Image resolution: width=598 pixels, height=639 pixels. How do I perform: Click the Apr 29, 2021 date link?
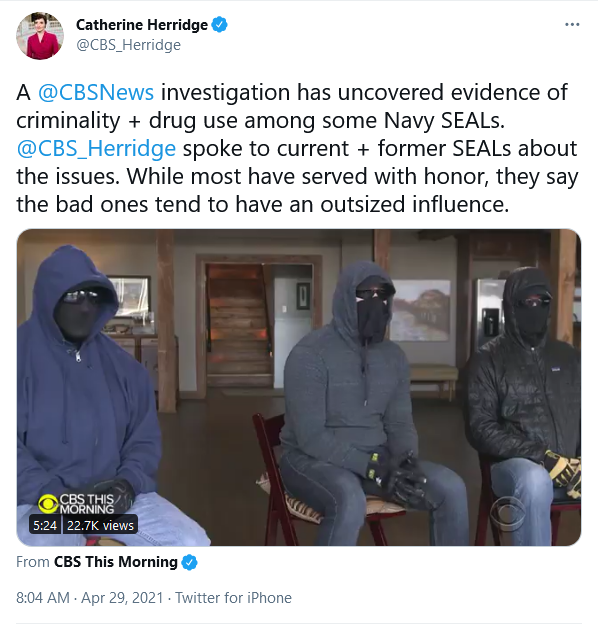point(122,598)
